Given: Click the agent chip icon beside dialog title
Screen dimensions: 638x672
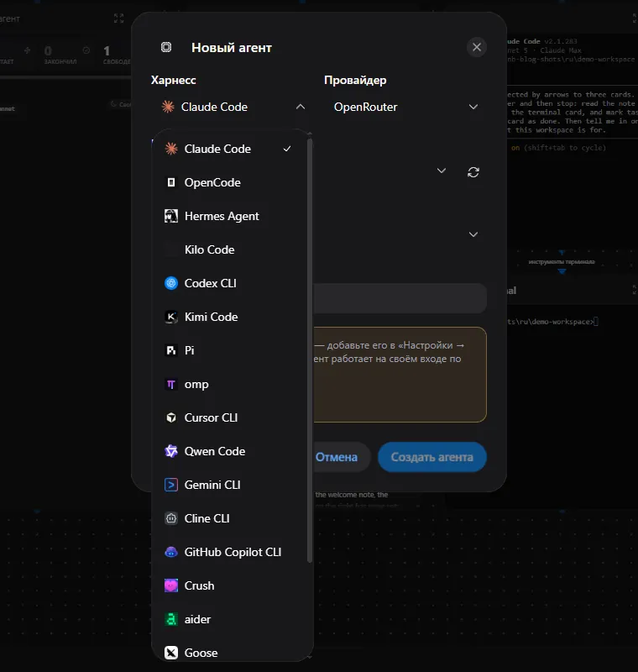Looking at the screenshot, I should pyautogui.click(x=166, y=47).
